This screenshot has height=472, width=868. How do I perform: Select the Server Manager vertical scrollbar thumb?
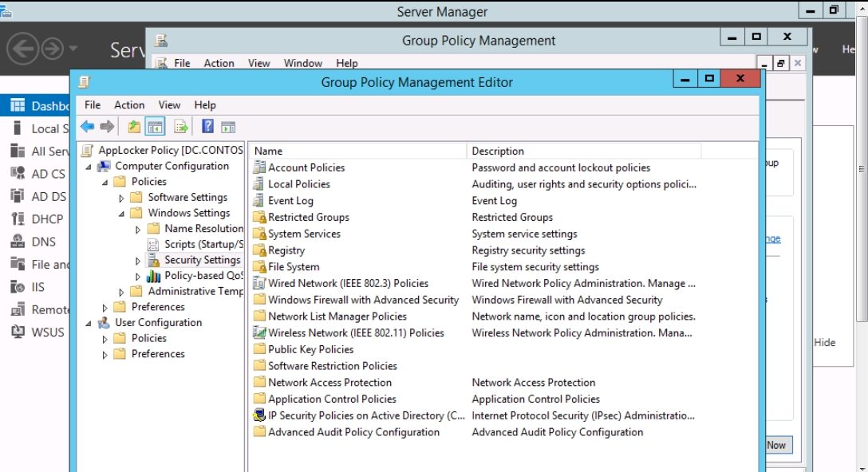(862, 169)
